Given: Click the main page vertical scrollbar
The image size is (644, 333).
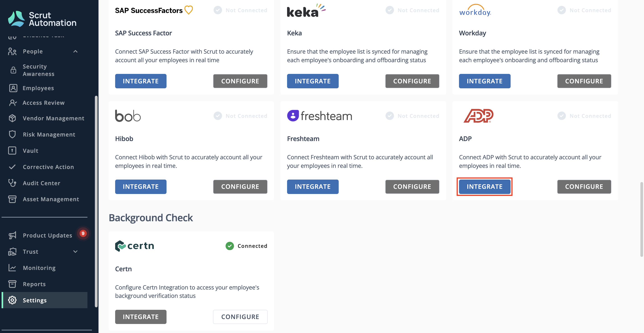Looking at the screenshot, I should (641, 219).
